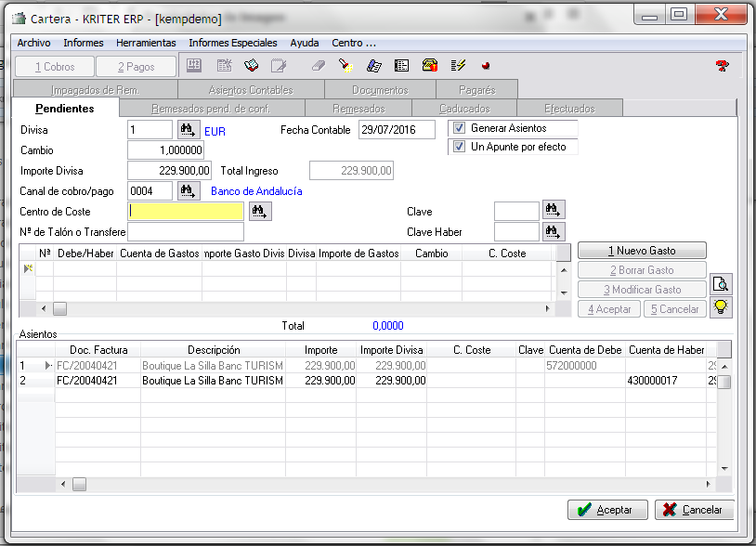This screenshot has width=756, height=546.
Task: Click the eraser toolbar icon
Action: (319, 66)
